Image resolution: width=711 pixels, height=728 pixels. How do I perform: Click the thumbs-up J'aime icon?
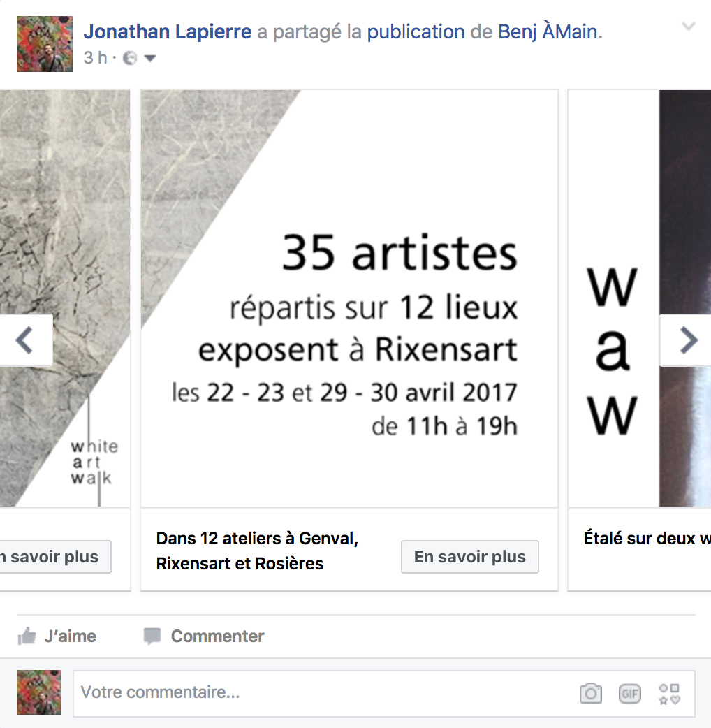(x=27, y=636)
